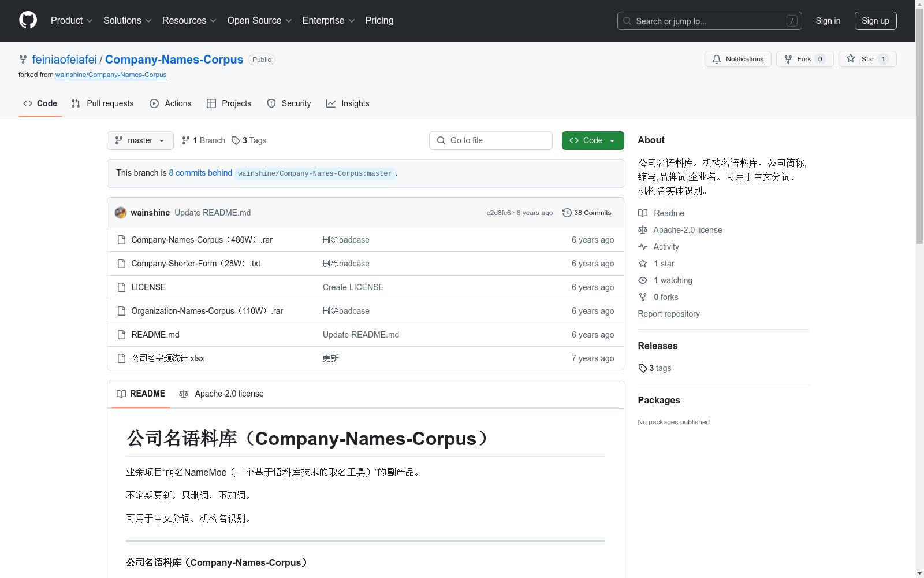Open the Releases heading link
The height and width of the screenshot is (578, 924).
tap(658, 346)
